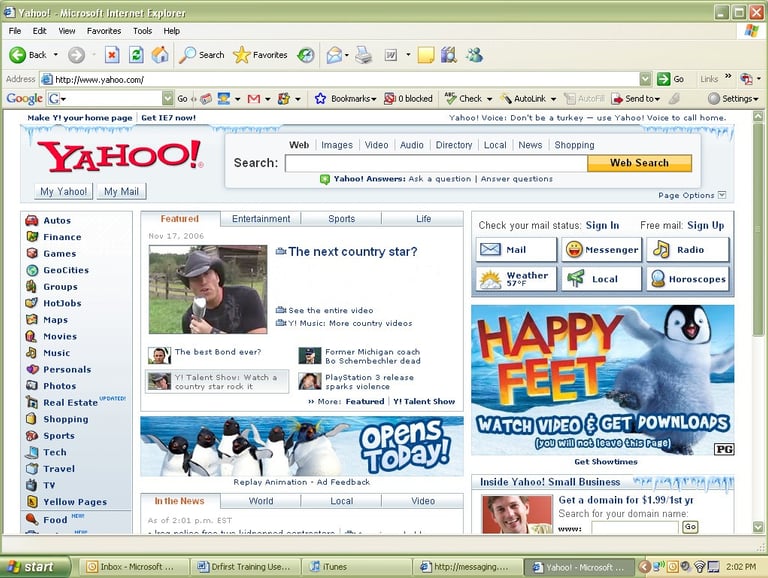This screenshot has height=578, width=768.
Task: Select the World news tab
Action: point(261,501)
